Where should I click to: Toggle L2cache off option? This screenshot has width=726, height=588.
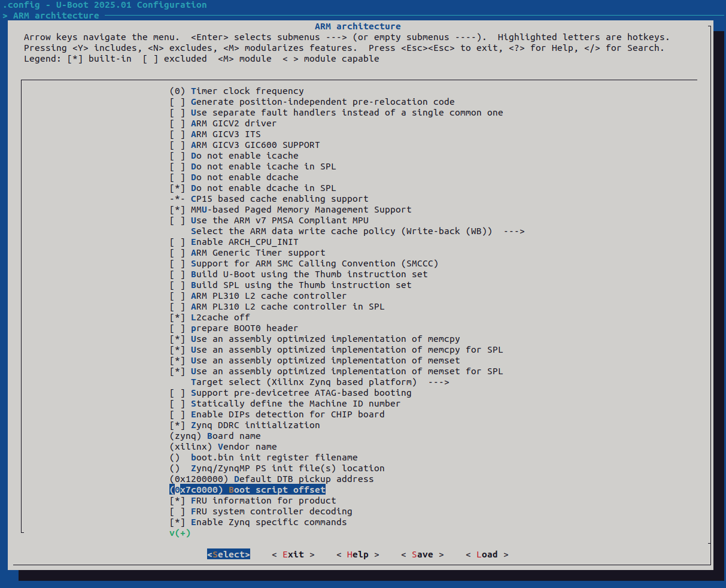pos(209,317)
